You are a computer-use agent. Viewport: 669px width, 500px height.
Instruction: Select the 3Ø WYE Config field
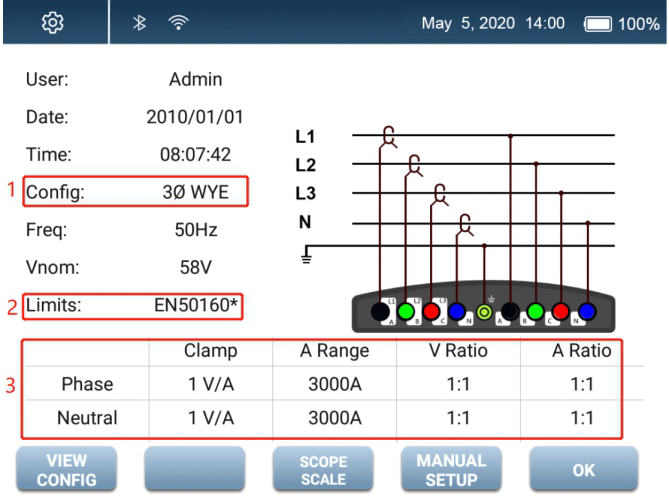pos(196,193)
